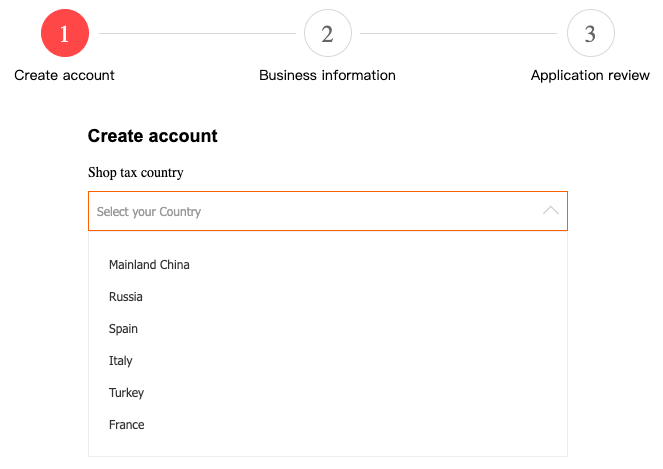The height and width of the screenshot is (469, 663).
Task: Click the step 2 circle icon
Action: point(327,34)
